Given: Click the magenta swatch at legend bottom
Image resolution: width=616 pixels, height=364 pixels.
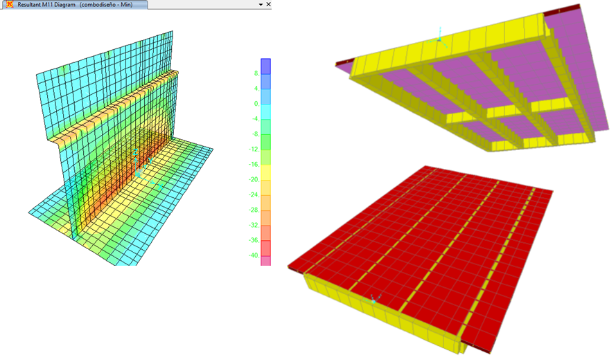Looking at the screenshot, I should (266, 261).
